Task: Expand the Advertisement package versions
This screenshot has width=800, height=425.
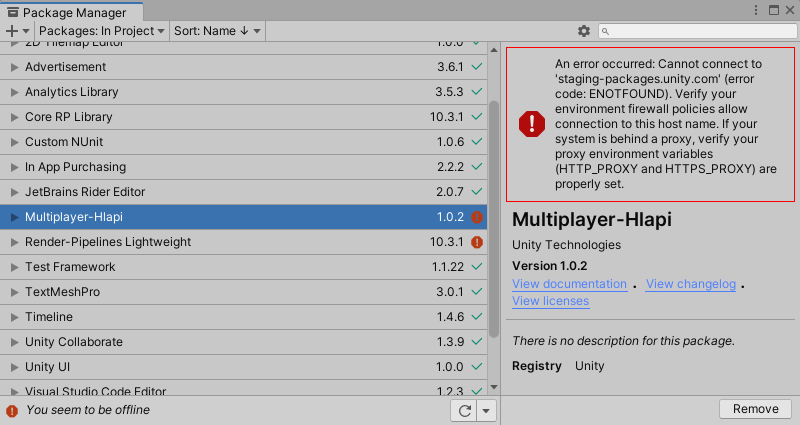Action: click(15, 67)
